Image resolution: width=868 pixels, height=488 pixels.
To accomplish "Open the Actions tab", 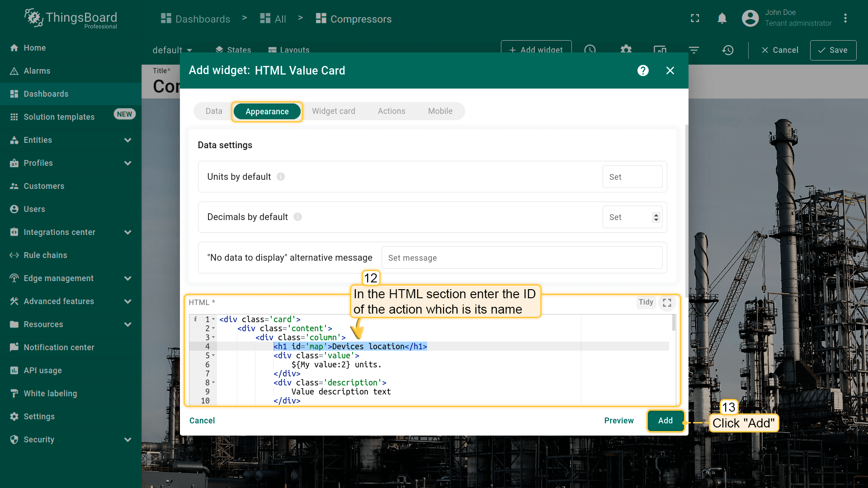I will (391, 111).
